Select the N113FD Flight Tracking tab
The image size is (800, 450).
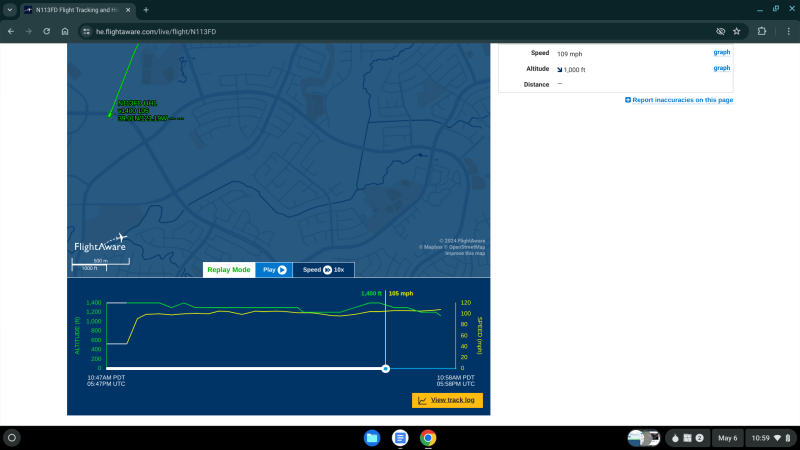(78, 10)
